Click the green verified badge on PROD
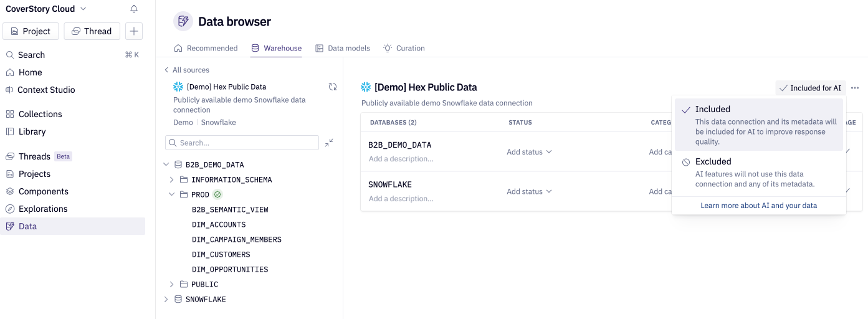This screenshot has height=319, width=868. click(217, 194)
